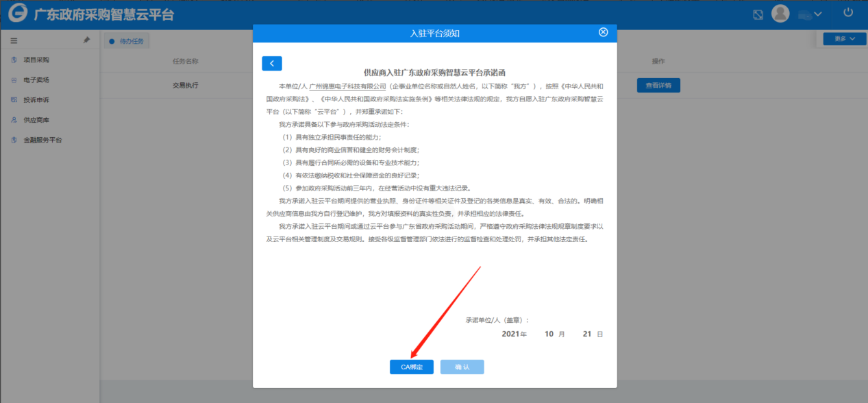Switch to the 待办任务 tab
Image resolution: width=868 pixels, height=403 pixels.
coord(127,42)
